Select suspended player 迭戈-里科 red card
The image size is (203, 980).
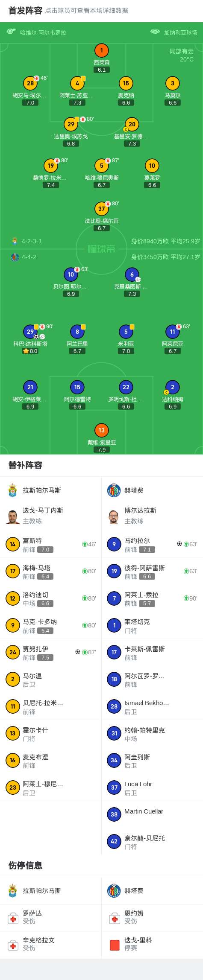pyautogui.click(x=115, y=945)
